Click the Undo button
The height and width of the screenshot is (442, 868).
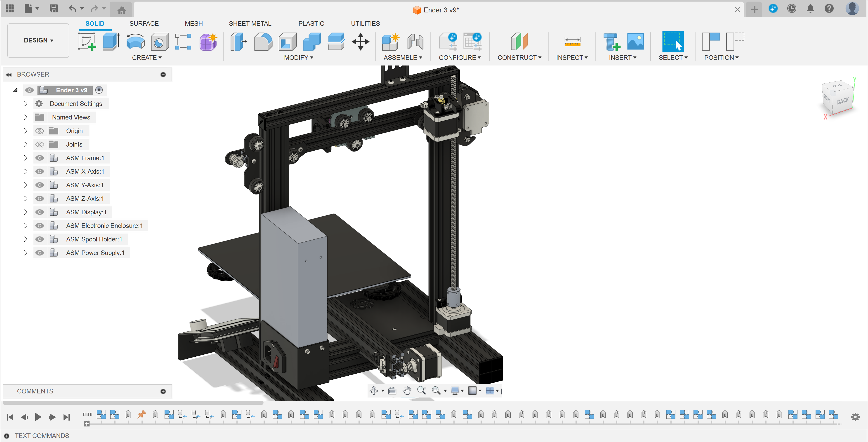pyautogui.click(x=72, y=8)
